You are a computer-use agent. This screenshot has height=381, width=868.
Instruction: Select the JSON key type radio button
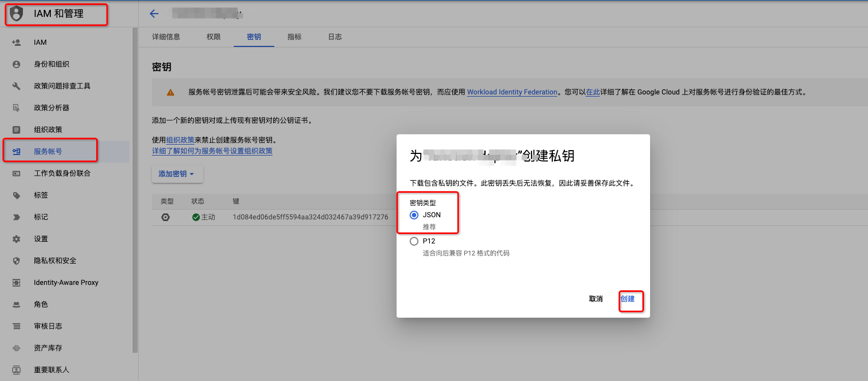pos(414,215)
